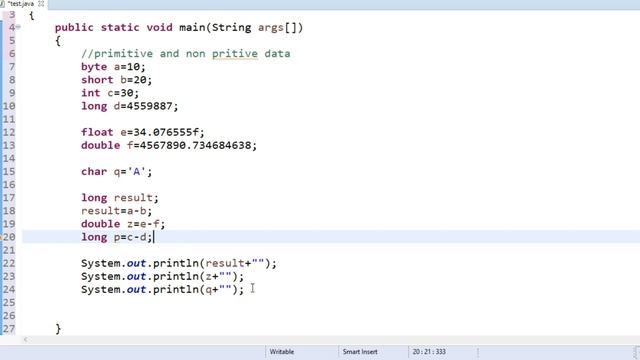Click the "long result;" declaration
Viewport: 640px width, 360px height.
(120, 198)
